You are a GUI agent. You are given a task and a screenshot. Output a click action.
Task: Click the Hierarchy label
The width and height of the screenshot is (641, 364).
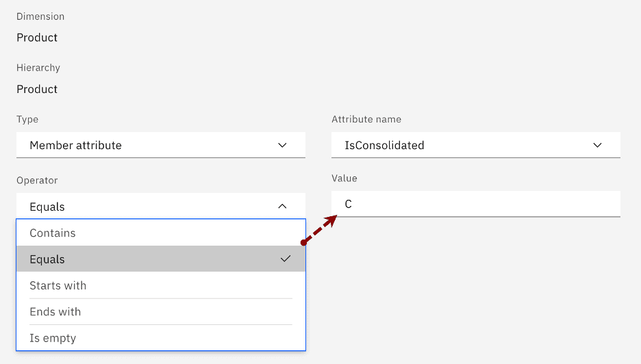[38, 68]
